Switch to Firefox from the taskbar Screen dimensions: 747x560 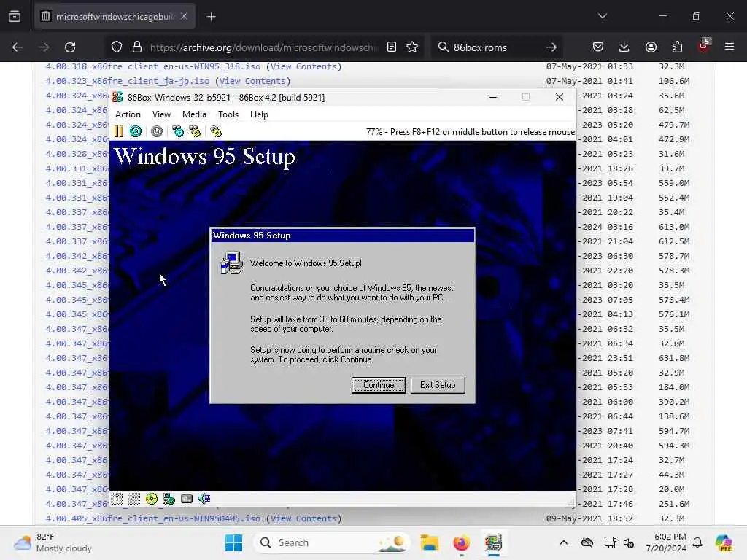pyautogui.click(x=461, y=542)
